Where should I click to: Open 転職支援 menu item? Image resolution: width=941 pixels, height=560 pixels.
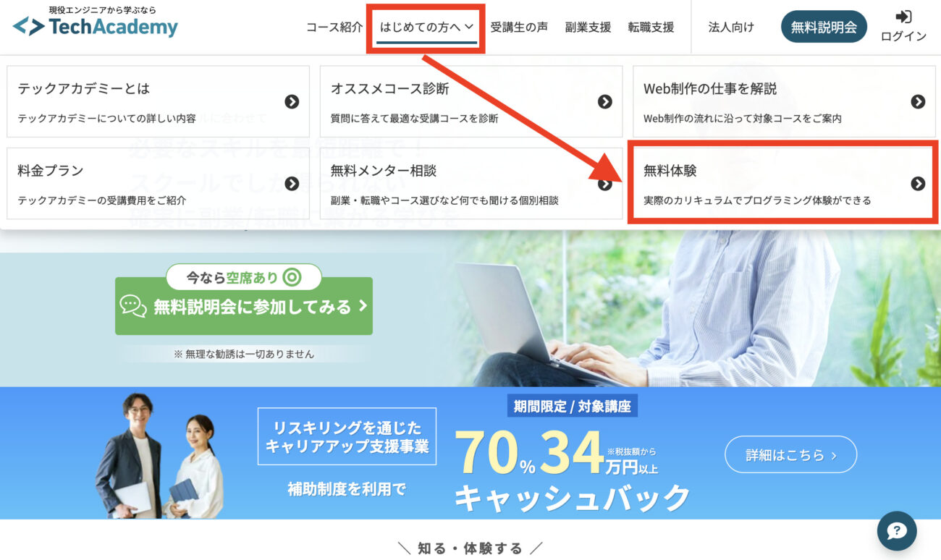(651, 27)
